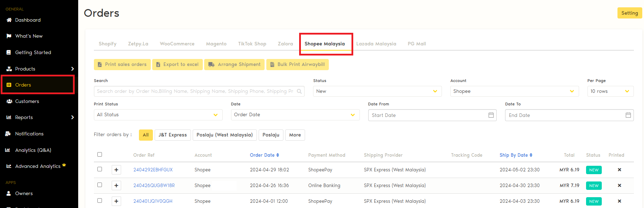Switch to the TikTok Shop tab
The image size is (644, 208).
tap(252, 44)
